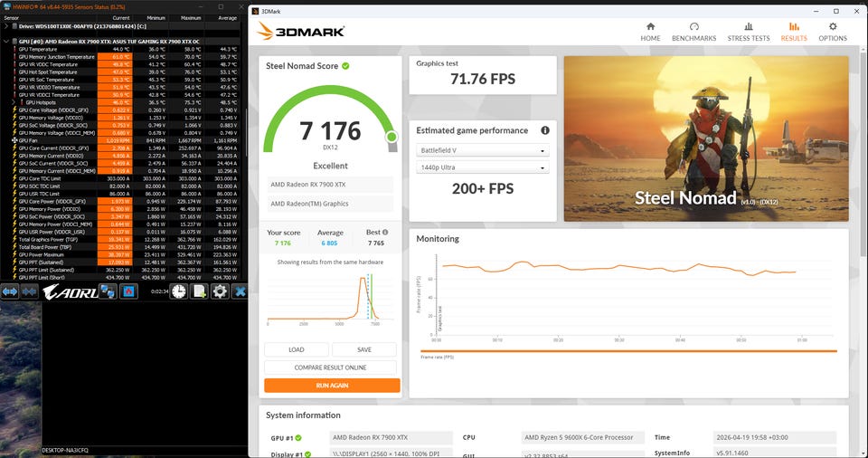Click the Load result button
This screenshot has width=868, height=458.
(x=297, y=349)
